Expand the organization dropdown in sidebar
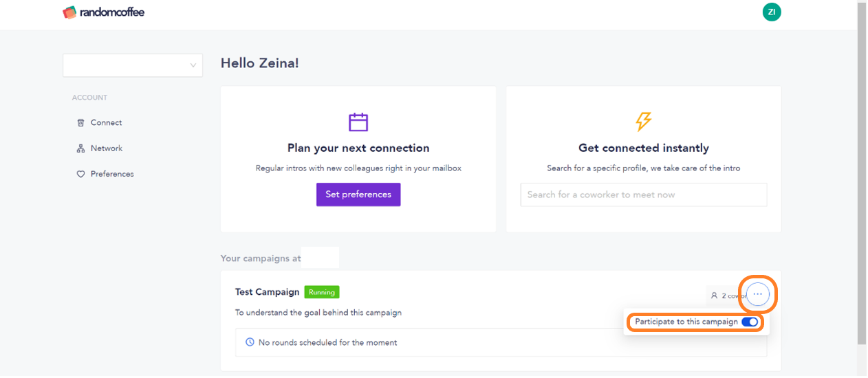868x378 pixels. click(x=133, y=65)
